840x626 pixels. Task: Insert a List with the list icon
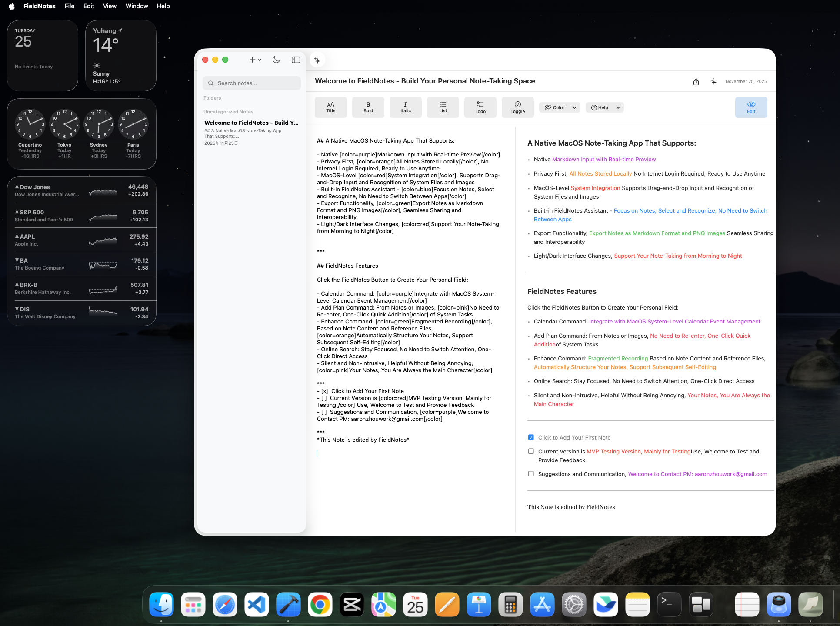pos(443,107)
